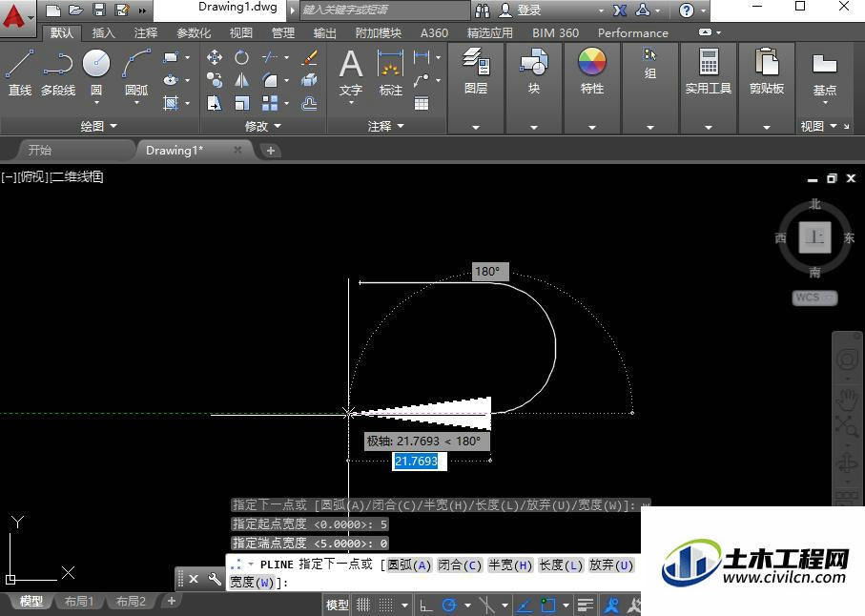
Task: Toggle grid display in status bar
Action: 363,605
